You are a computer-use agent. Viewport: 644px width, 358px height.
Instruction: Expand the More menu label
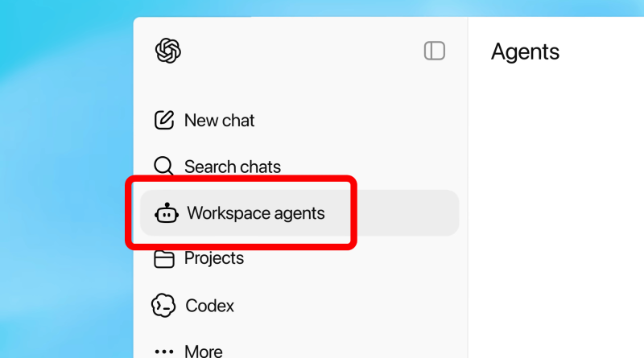(204, 352)
